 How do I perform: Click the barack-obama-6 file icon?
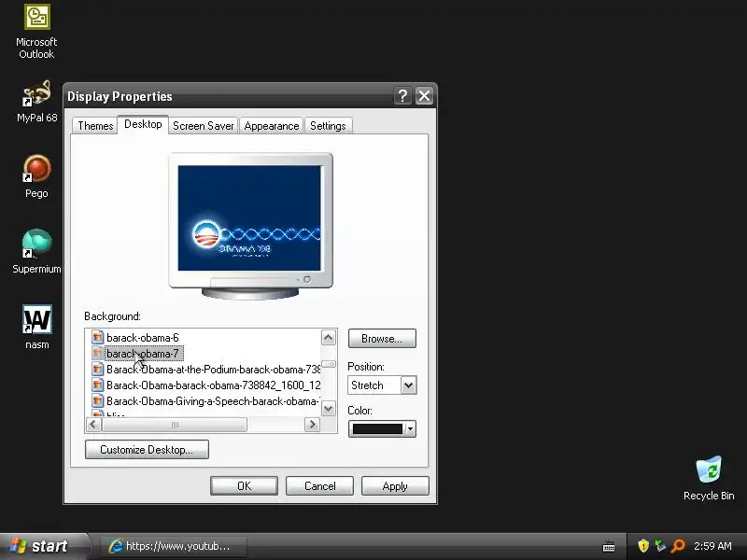(97, 337)
